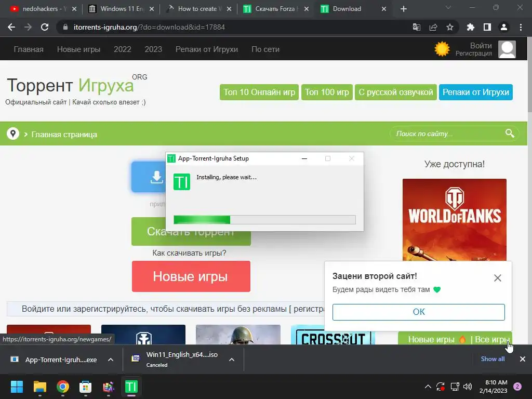Open the Chrome tab search chevron
This screenshot has height=399, width=532.
448,7
